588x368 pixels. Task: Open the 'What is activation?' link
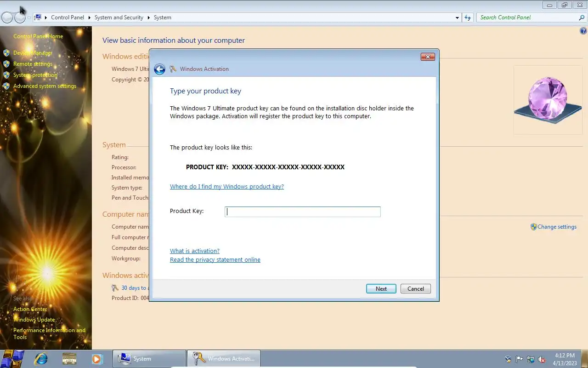(x=195, y=251)
